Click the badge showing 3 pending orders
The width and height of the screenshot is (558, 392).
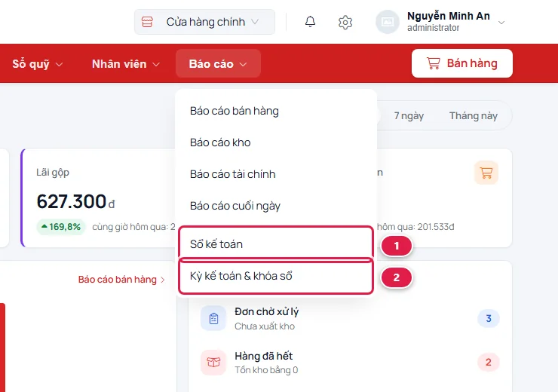click(489, 318)
